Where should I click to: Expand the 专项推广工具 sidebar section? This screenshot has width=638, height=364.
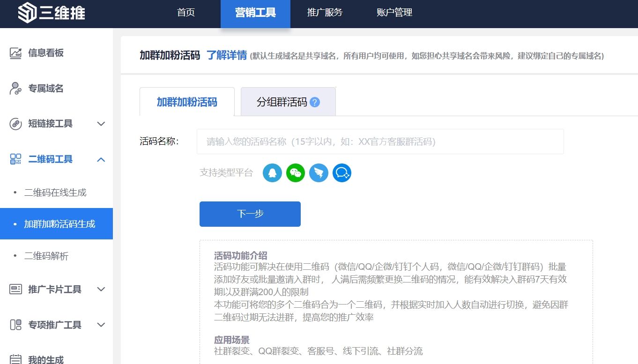click(56, 325)
